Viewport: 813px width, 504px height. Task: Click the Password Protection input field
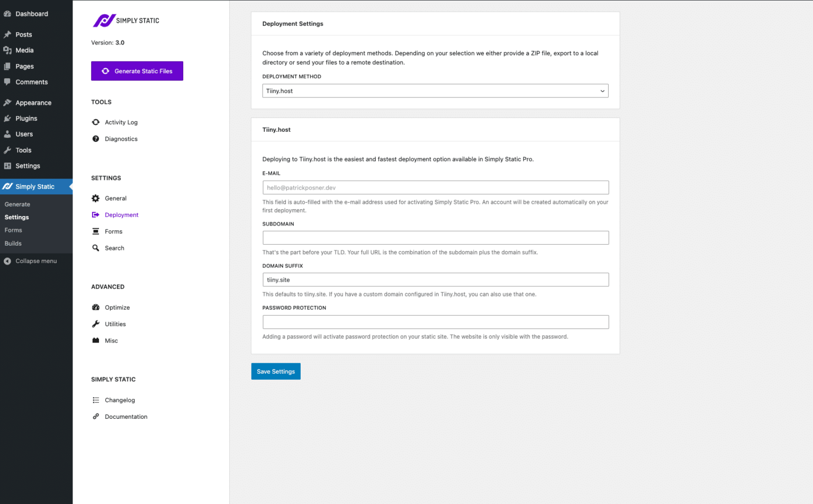pos(436,322)
